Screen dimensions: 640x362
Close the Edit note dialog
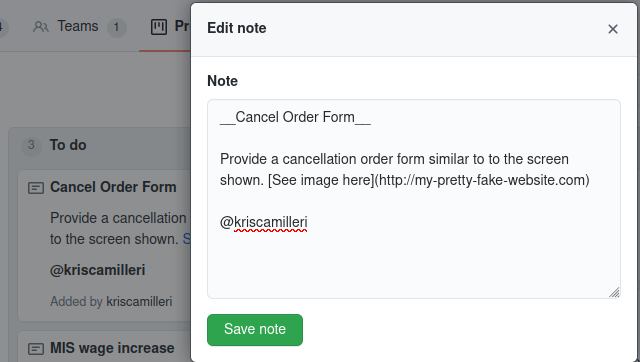point(613,29)
